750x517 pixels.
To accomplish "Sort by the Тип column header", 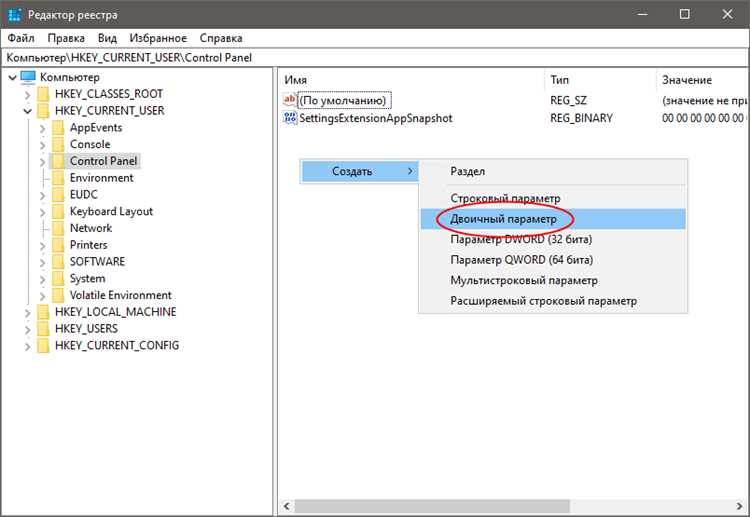I will coord(600,80).
